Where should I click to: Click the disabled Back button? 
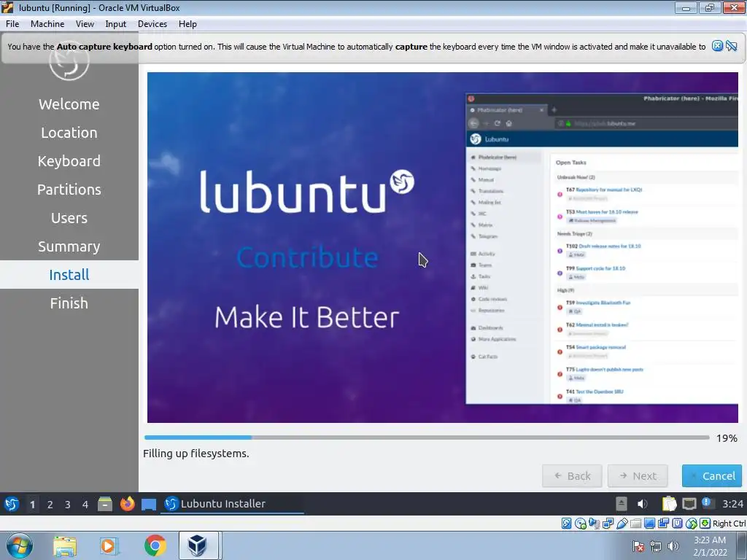(x=572, y=475)
